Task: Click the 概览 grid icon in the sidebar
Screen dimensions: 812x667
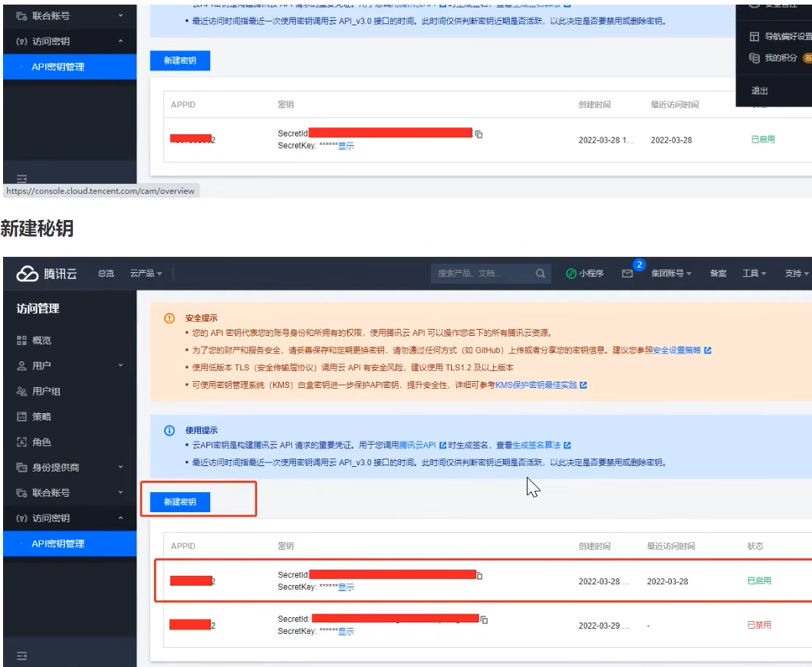Action: tap(21, 340)
